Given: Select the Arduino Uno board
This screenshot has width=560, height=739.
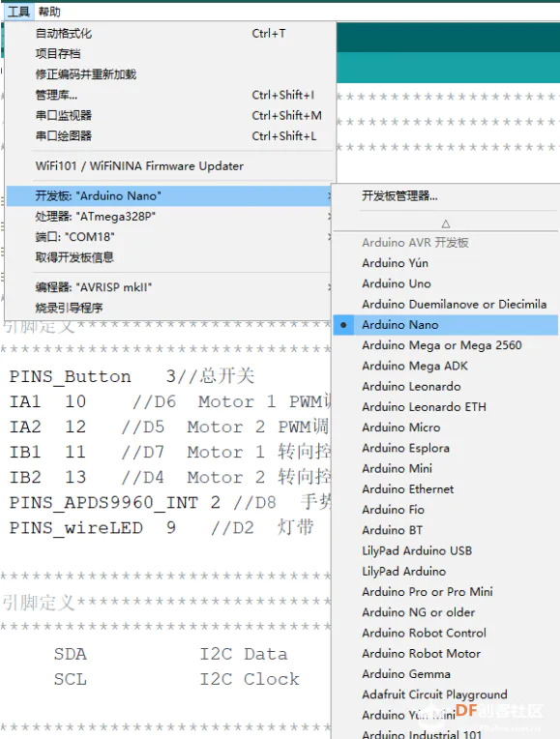Looking at the screenshot, I should coord(446,283).
